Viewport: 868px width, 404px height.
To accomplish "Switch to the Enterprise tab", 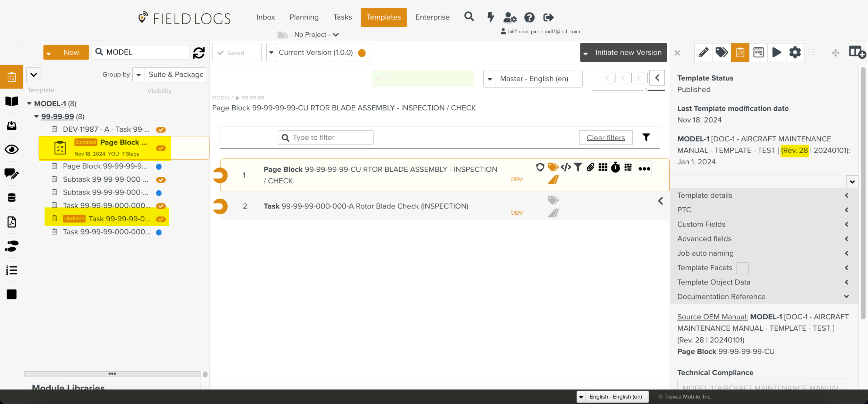I will (x=432, y=17).
